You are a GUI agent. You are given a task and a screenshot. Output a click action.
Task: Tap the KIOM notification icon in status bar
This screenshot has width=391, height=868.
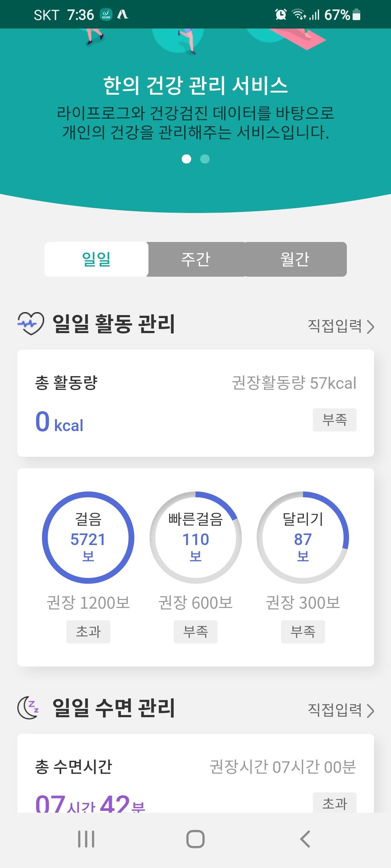(x=106, y=14)
